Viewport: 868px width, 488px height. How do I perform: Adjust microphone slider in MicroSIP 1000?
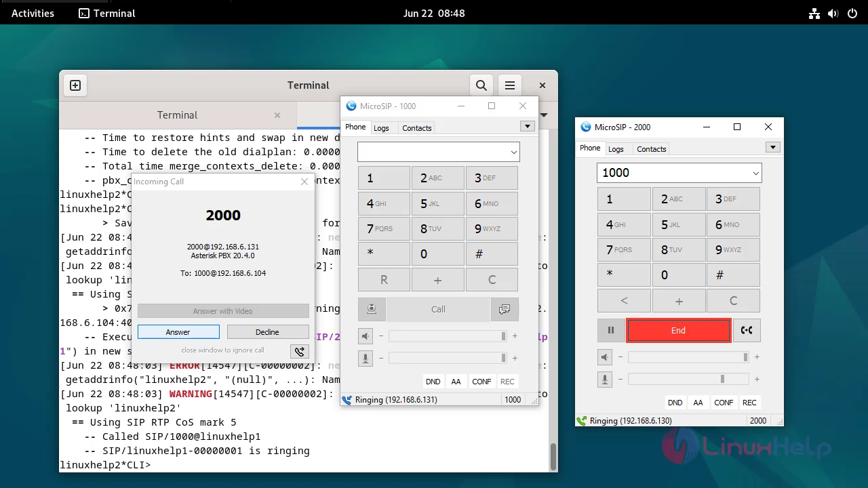tap(447, 358)
